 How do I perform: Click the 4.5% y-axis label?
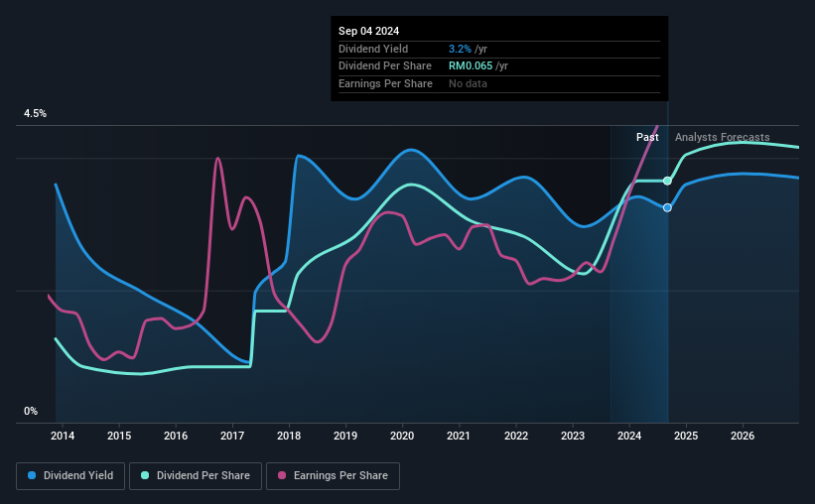click(x=35, y=114)
